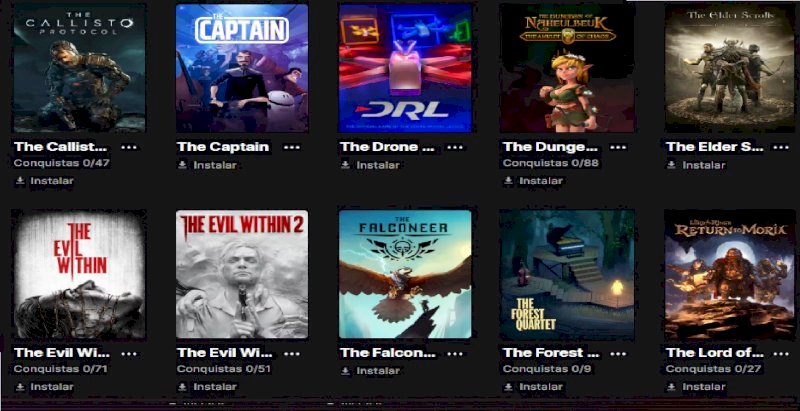This screenshot has height=411, width=800.
Task: Open the three-dot options next to The Captain
Action: point(292,147)
